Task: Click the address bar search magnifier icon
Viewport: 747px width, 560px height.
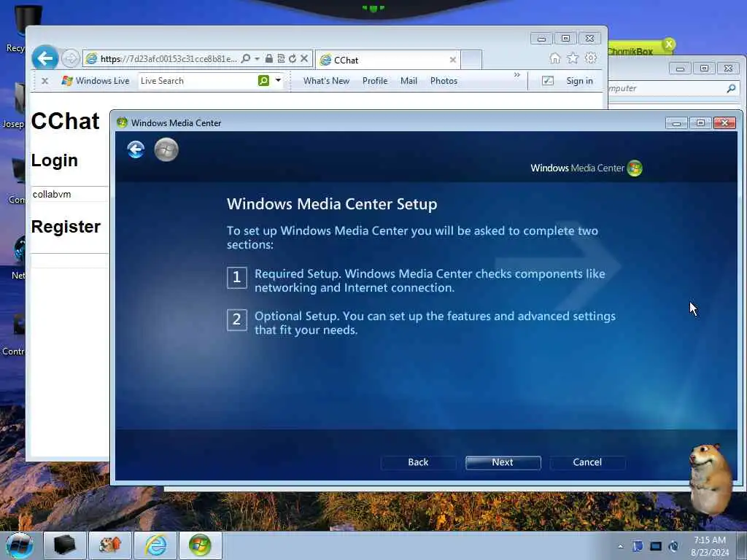Action: coord(246,58)
